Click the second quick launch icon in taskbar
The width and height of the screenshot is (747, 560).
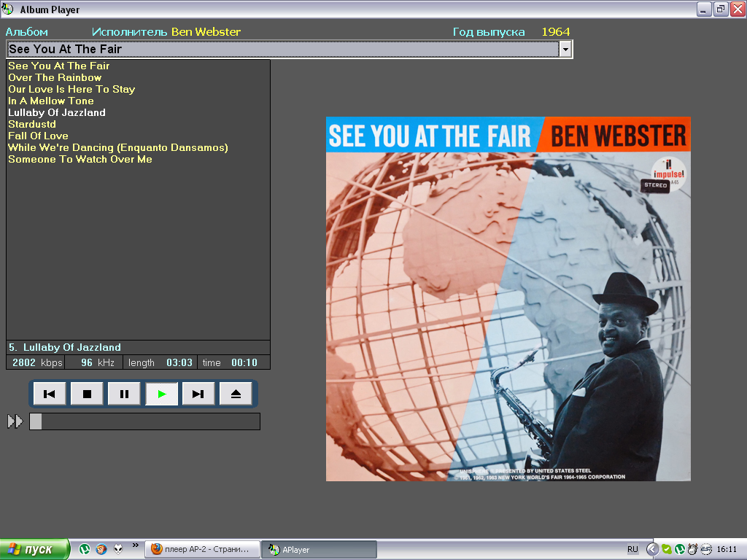point(101,549)
